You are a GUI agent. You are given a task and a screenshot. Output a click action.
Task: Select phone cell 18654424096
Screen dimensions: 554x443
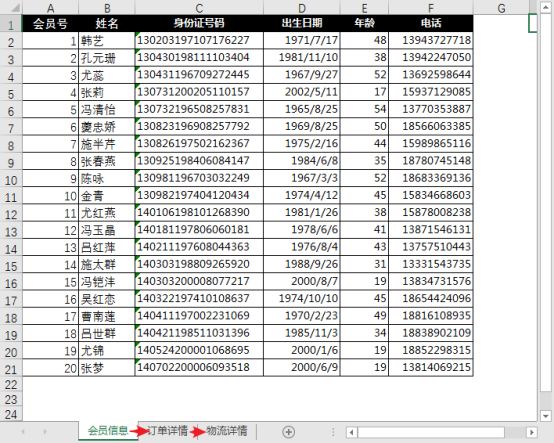pos(431,299)
